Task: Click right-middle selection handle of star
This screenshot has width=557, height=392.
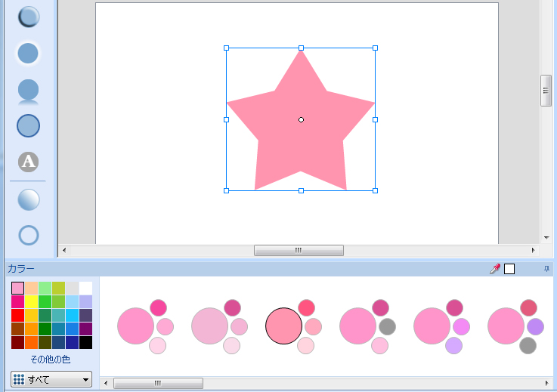Action: 375,119
